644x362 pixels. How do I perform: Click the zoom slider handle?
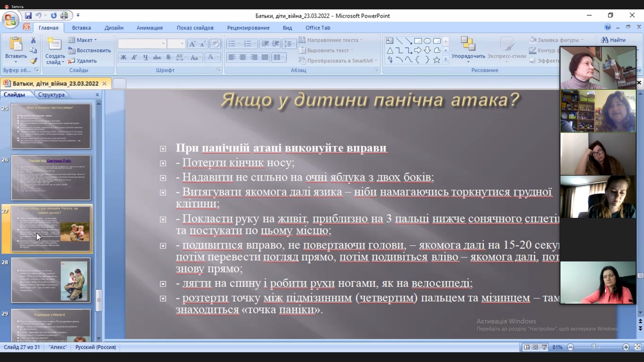(x=594, y=347)
